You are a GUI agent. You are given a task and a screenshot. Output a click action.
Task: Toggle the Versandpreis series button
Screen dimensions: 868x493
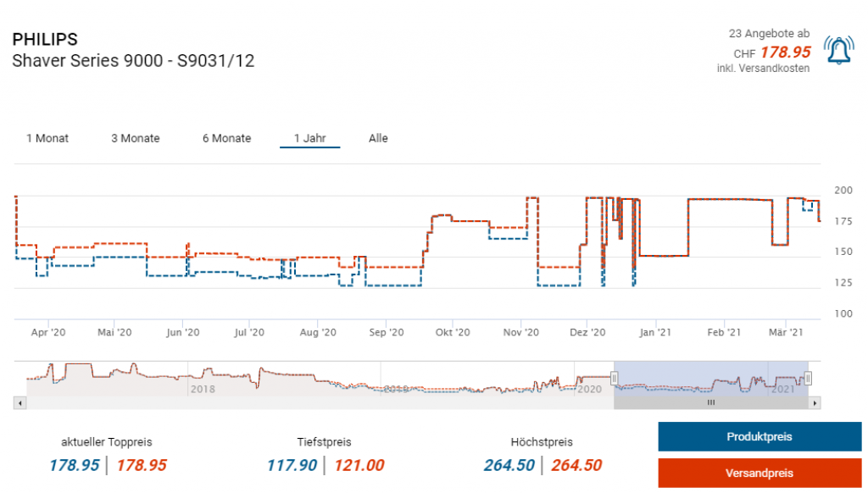pos(759,473)
